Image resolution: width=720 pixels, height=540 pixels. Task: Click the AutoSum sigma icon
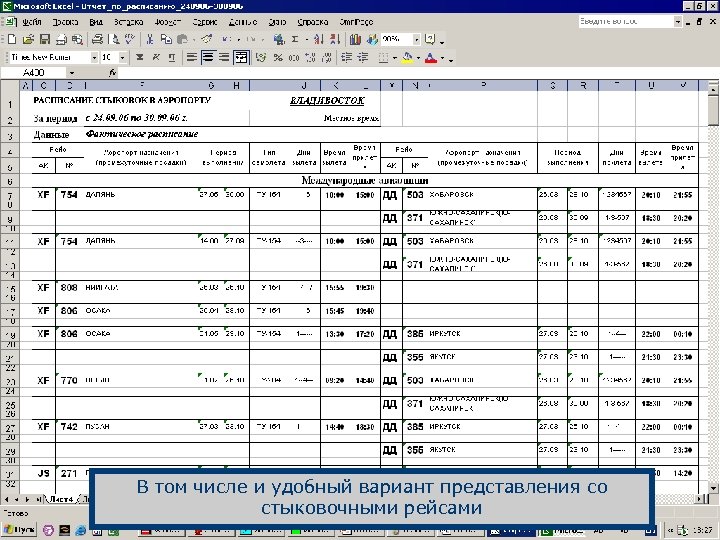tap(295, 39)
